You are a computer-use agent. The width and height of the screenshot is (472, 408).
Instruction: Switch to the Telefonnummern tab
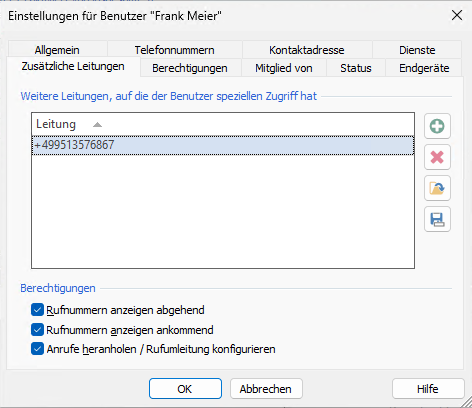[175, 50]
